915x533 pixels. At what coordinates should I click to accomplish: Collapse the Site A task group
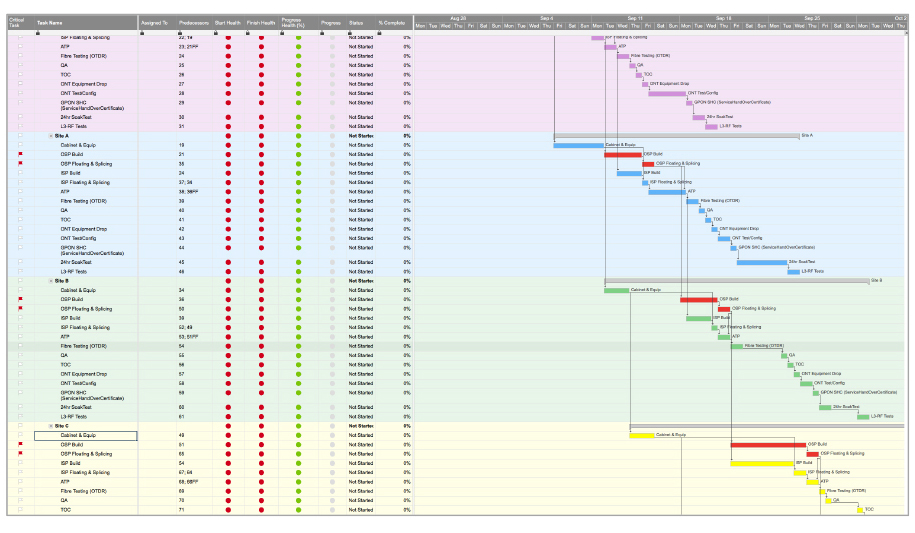[51, 135]
